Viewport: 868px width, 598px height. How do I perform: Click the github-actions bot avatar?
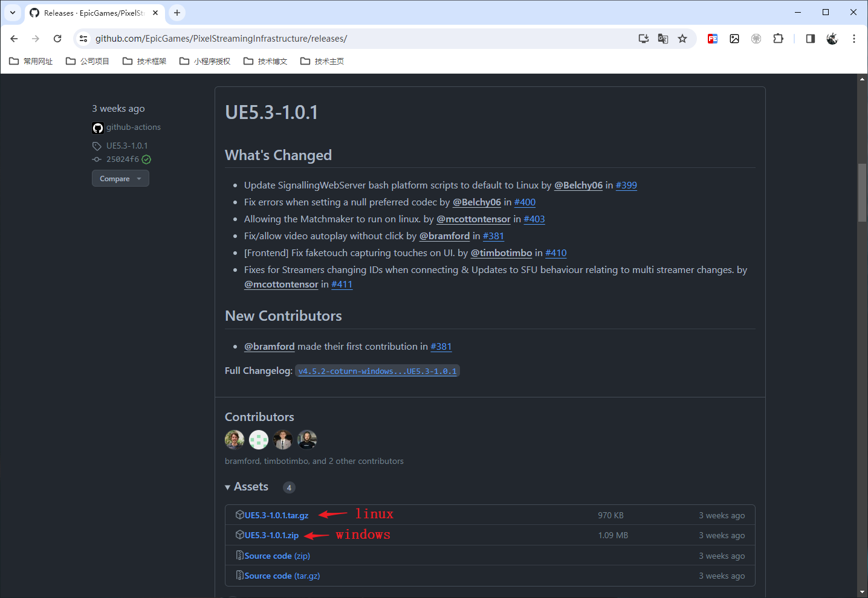point(97,127)
